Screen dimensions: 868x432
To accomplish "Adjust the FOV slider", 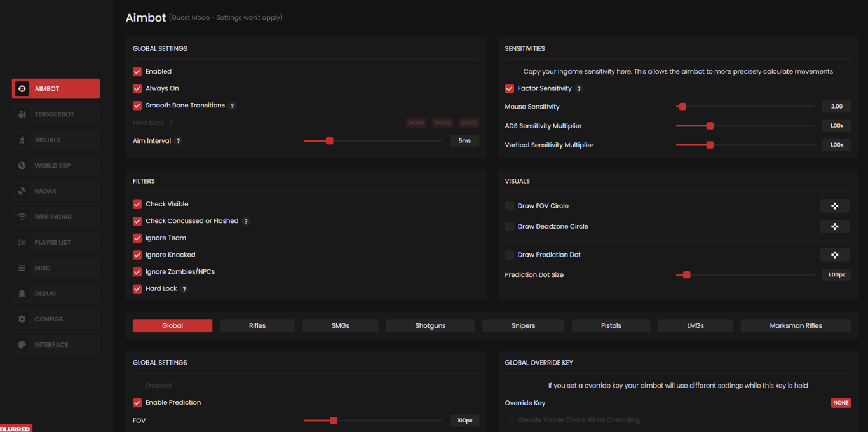I will (x=373, y=421).
